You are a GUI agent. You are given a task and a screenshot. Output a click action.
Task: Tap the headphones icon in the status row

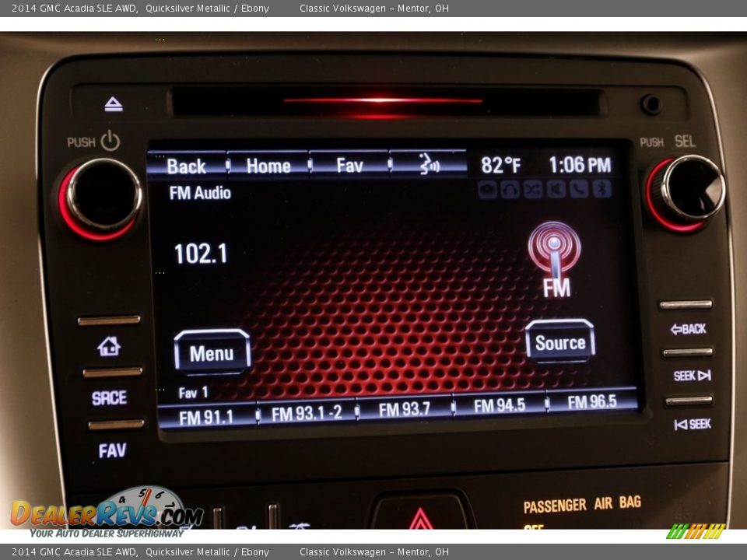tap(510, 189)
